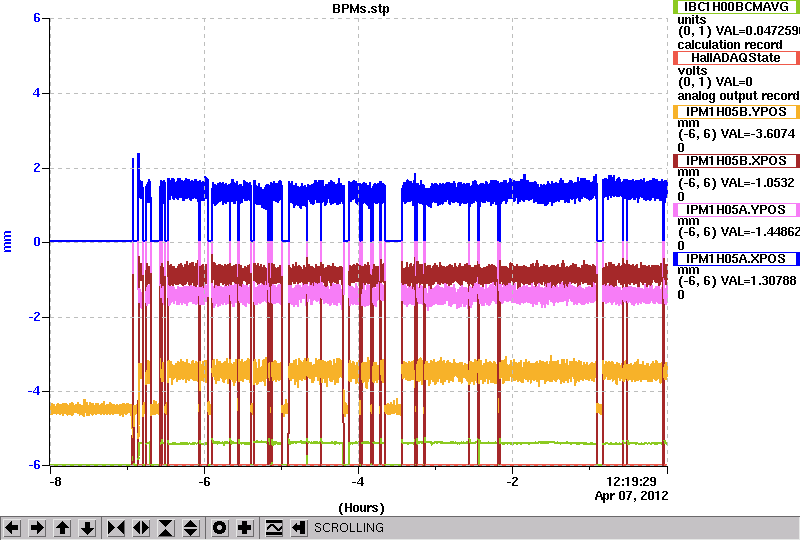The width and height of the screenshot is (800, 540).
Task: Select the HallADAQState legend entry
Action: tap(736, 58)
